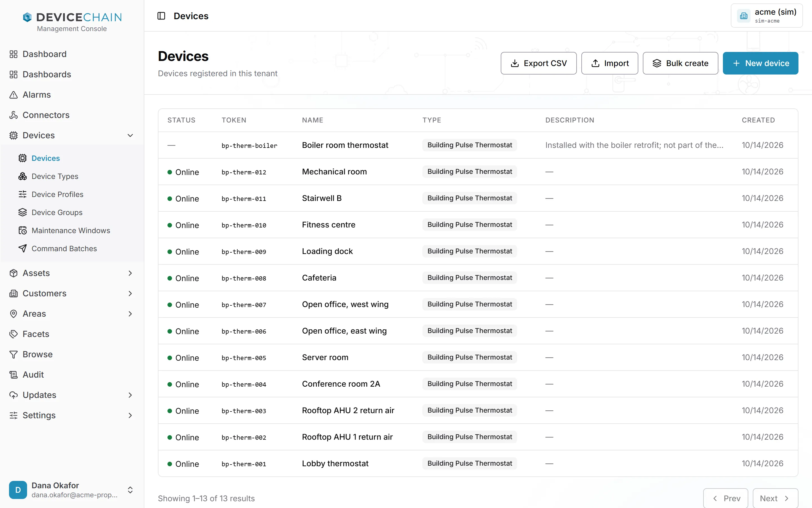This screenshot has height=508, width=812.
Task: Click the Device Groups layers icon
Action: point(23,212)
